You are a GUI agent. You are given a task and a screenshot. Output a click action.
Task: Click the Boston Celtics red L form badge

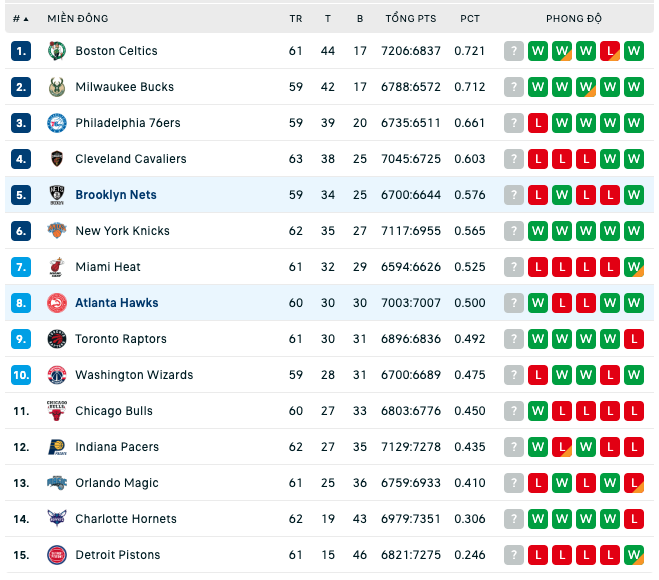click(610, 51)
